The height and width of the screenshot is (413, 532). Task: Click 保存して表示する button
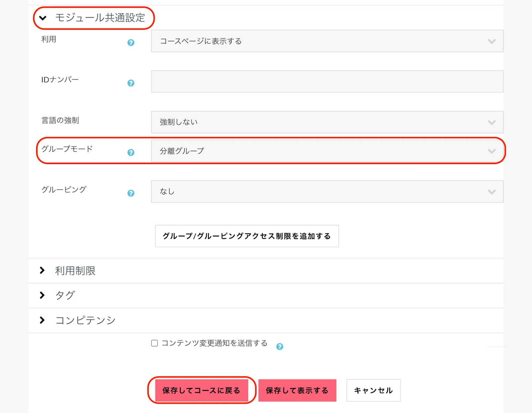click(x=297, y=390)
